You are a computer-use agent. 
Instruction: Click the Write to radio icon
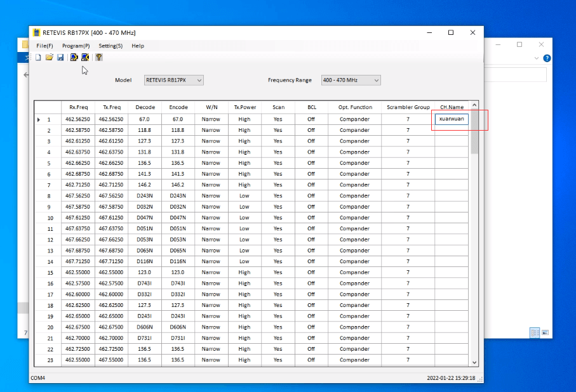coord(85,57)
